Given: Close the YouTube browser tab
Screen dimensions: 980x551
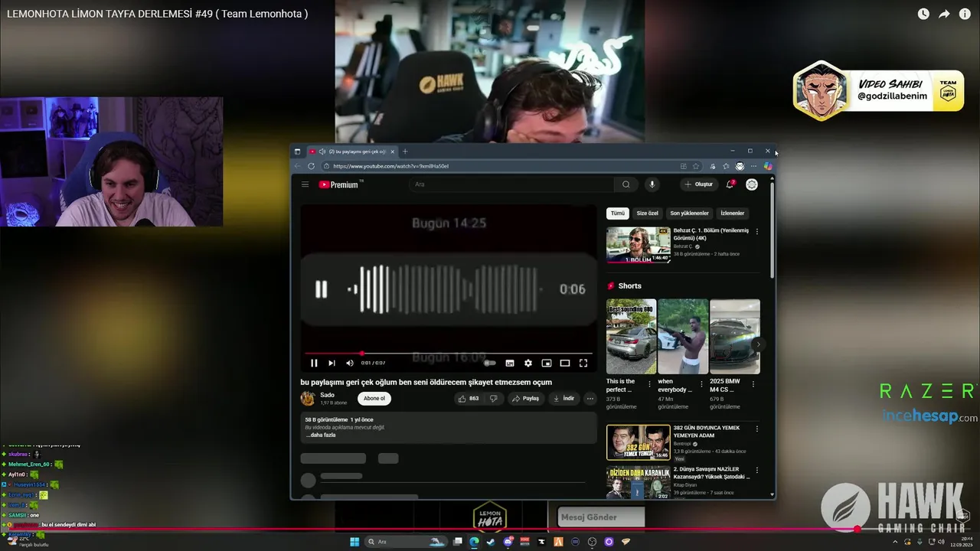Looking at the screenshot, I should (392, 152).
